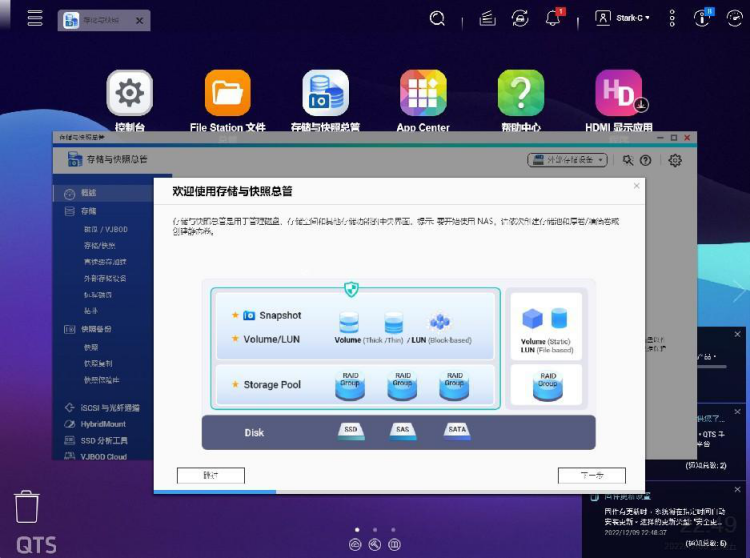Open Snapshot Vault (快照保险库) sidebar item
750x558 pixels.
(101, 380)
